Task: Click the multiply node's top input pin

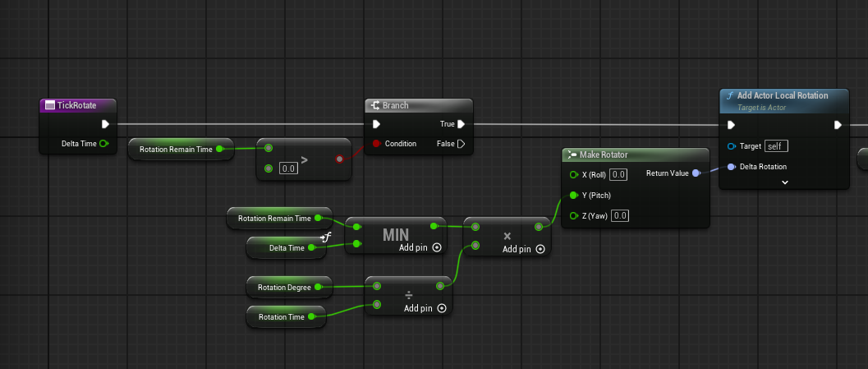Action: (x=475, y=227)
